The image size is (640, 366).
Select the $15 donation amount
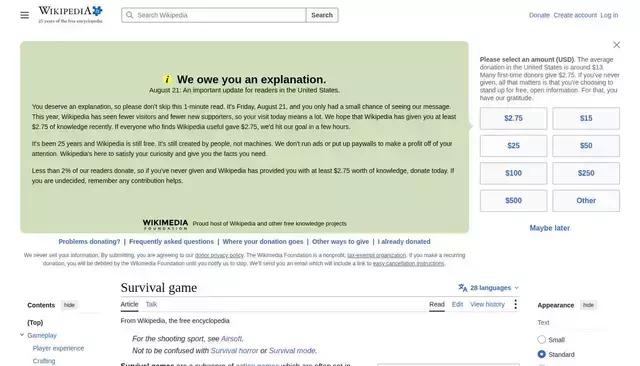(x=586, y=118)
